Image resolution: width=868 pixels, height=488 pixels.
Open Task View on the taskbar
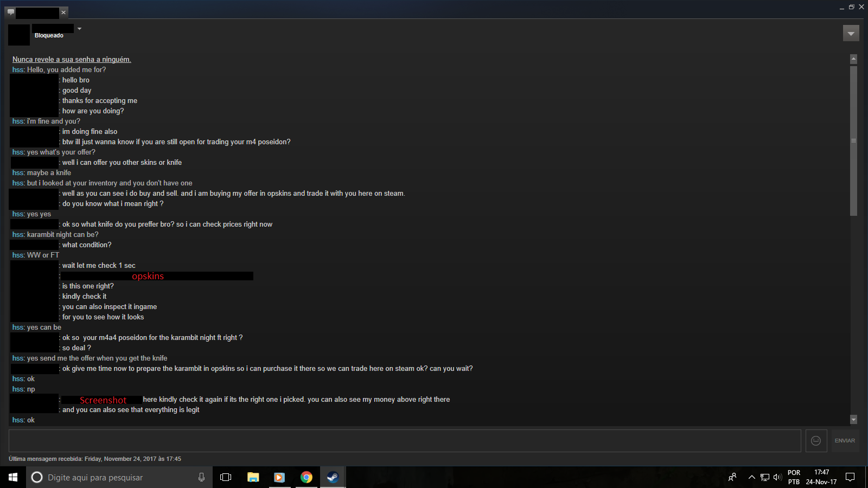(x=226, y=477)
